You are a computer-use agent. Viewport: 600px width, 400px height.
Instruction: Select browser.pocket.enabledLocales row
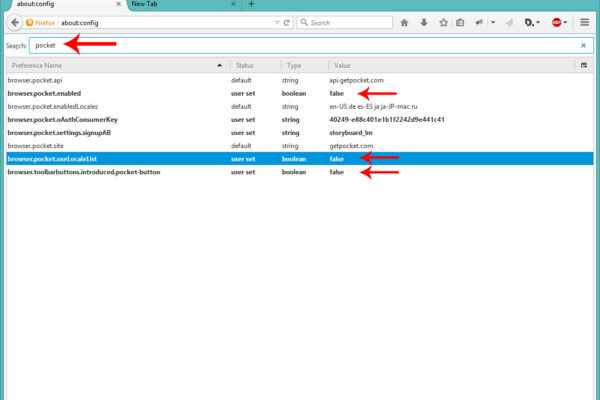(300, 106)
